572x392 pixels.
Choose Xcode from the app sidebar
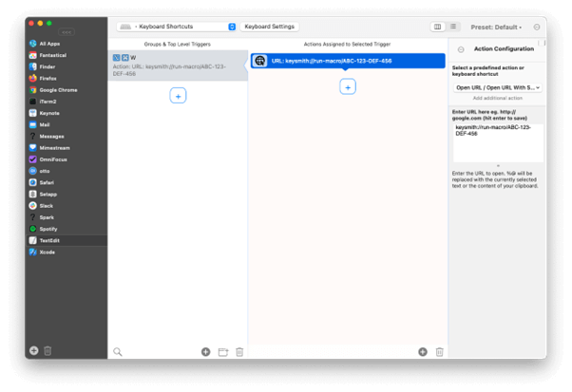(48, 252)
